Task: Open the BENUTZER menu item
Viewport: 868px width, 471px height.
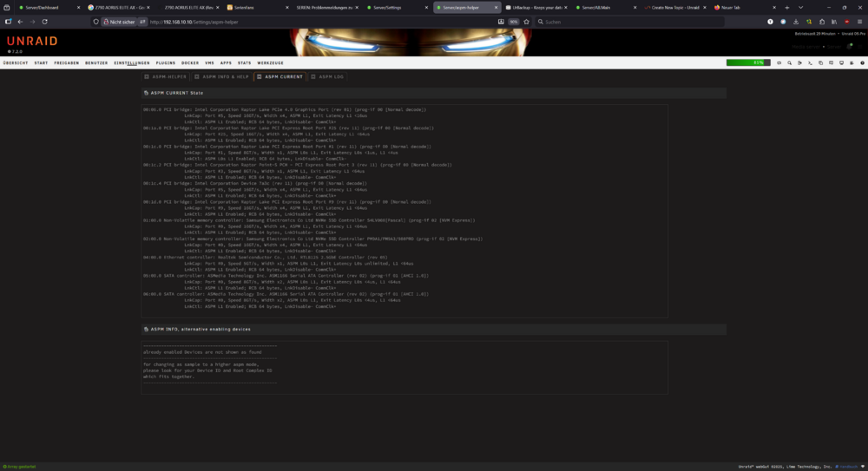Action: click(96, 63)
